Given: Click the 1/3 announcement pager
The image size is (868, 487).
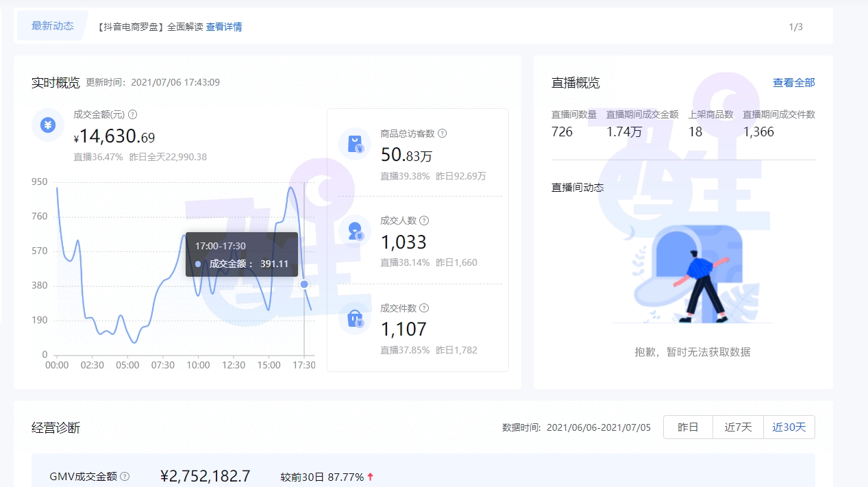Looking at the screenshot, I should click(795, 25).
